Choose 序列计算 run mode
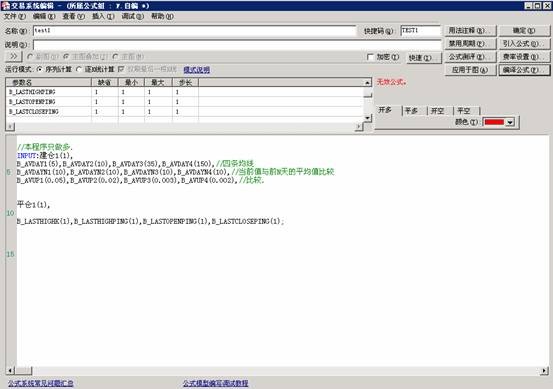Viewport: 553px width, 389px height. 55,69
